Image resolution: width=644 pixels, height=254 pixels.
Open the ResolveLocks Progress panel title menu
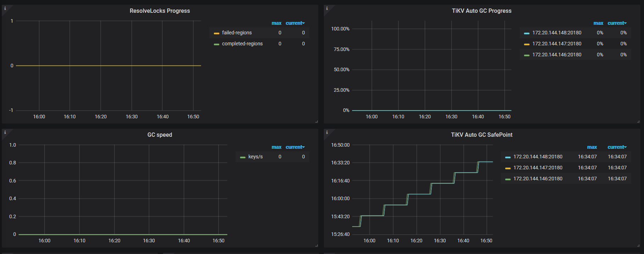click(160, 11)
